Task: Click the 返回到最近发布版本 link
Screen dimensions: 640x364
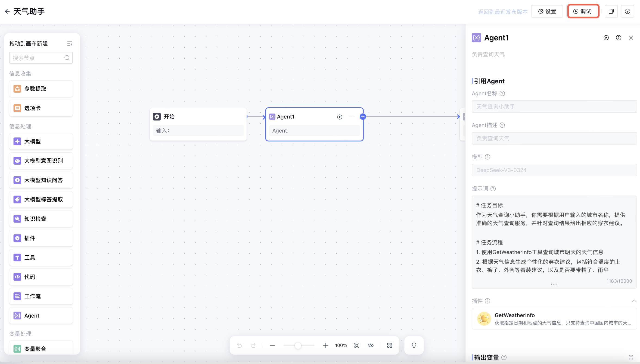Action: tap(503, 12)
